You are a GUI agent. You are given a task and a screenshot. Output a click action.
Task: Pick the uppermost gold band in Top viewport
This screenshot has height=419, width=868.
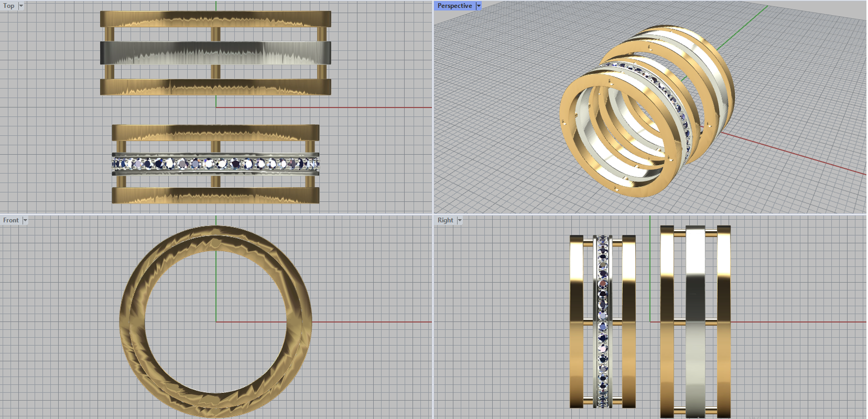[x=215, y=18]
